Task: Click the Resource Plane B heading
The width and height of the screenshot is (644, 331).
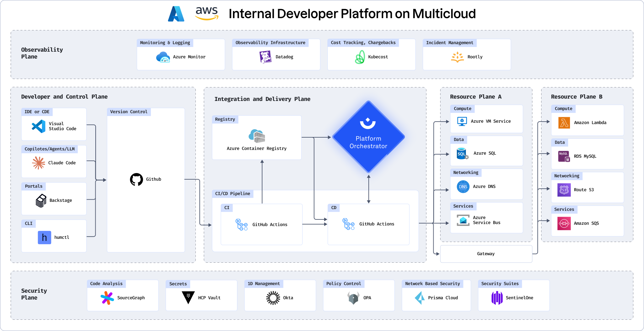Action: (x=577, y=97)
